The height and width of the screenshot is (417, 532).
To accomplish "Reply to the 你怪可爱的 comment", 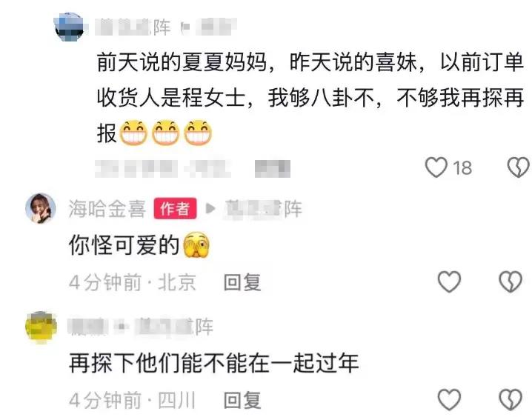I will (242, 282).
